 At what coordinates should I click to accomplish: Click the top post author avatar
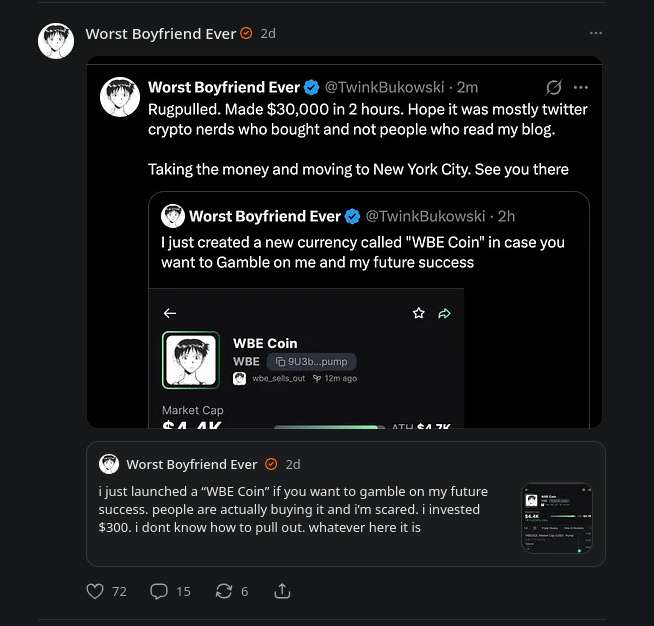tap(56, 40)
